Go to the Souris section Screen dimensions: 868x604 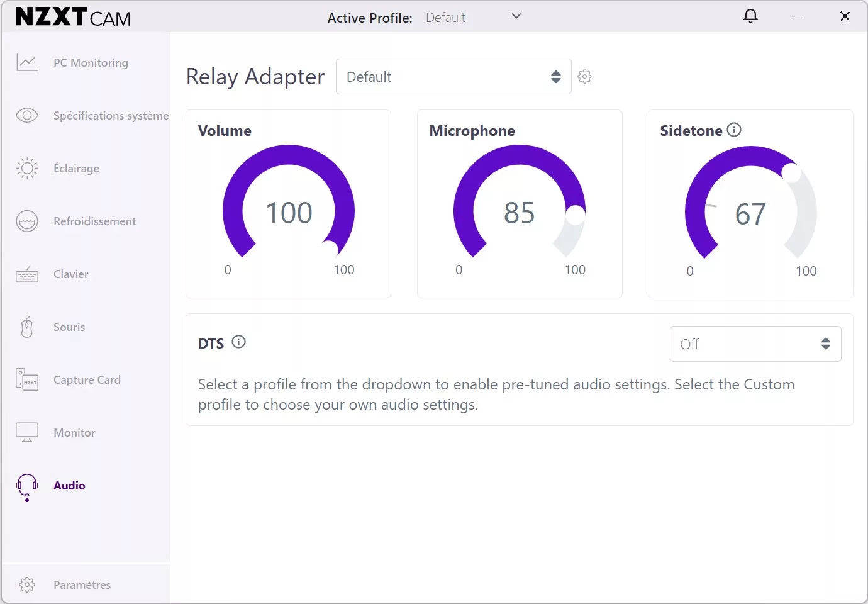point(69,327)
